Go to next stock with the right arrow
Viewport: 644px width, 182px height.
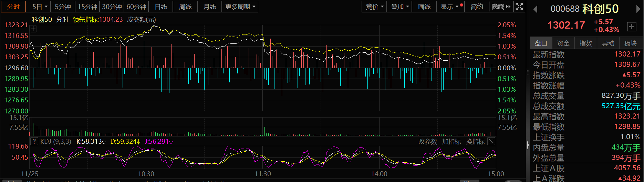(638, 9)
